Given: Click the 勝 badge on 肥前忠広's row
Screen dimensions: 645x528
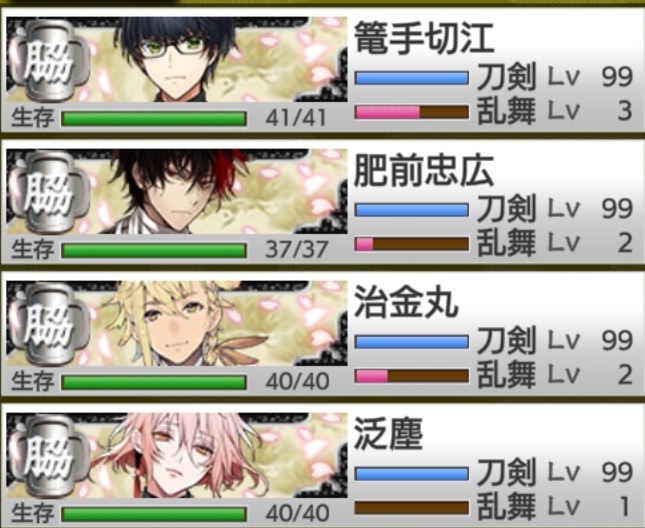Looking at the screenshot, I should pos(49,192).
